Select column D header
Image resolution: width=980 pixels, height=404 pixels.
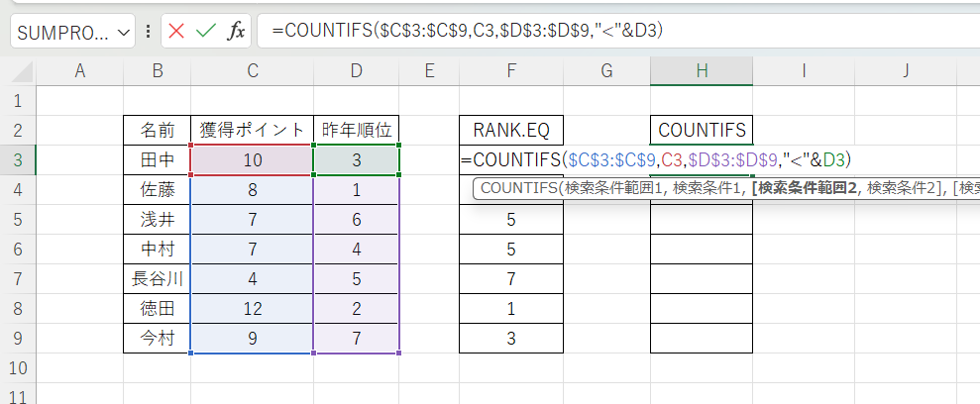[x=357, y=70]
